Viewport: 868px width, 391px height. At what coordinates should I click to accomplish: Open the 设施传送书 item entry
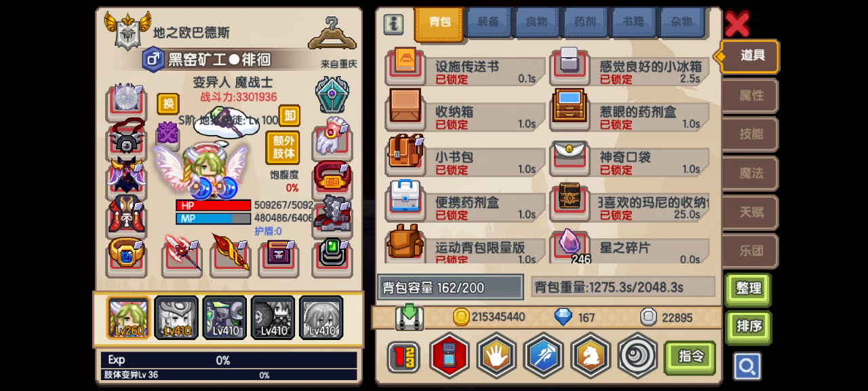coord(466,67)
